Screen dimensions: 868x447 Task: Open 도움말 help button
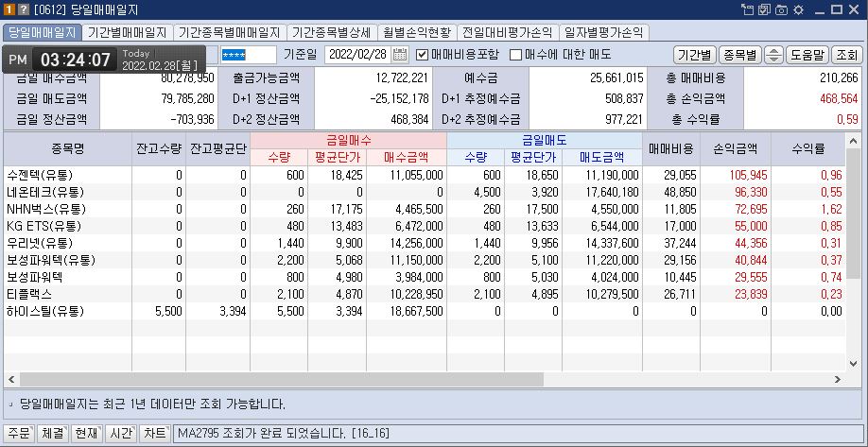point(807,55)
